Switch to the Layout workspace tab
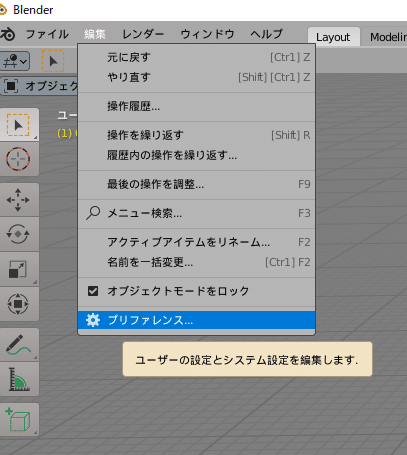 point(333,37)
